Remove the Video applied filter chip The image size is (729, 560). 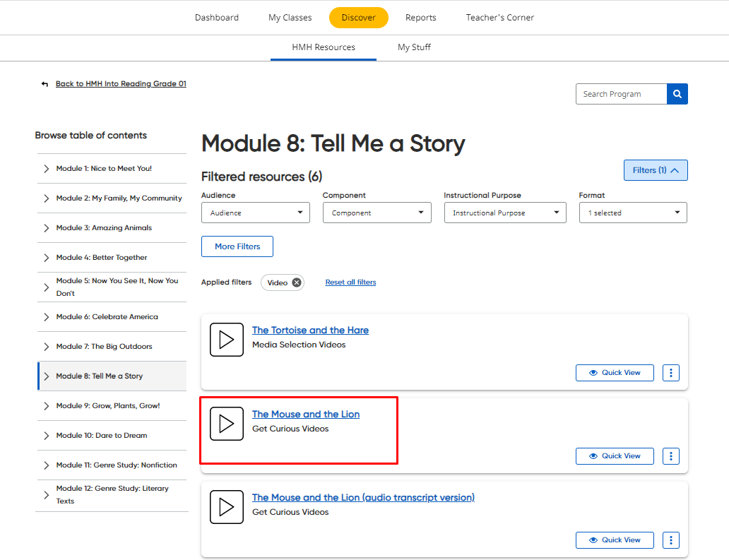coord(297,282)
